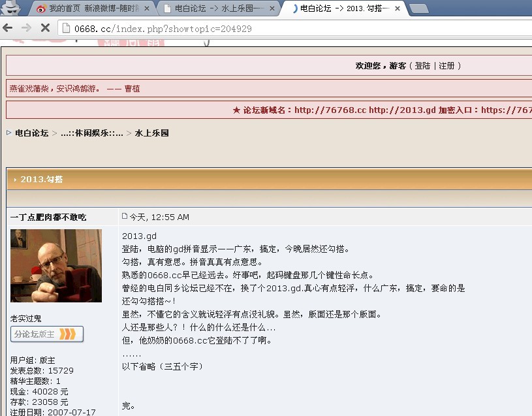The image size is (532, 416).
Task: Click the page icon in address bar
Action: coord(65,29)
